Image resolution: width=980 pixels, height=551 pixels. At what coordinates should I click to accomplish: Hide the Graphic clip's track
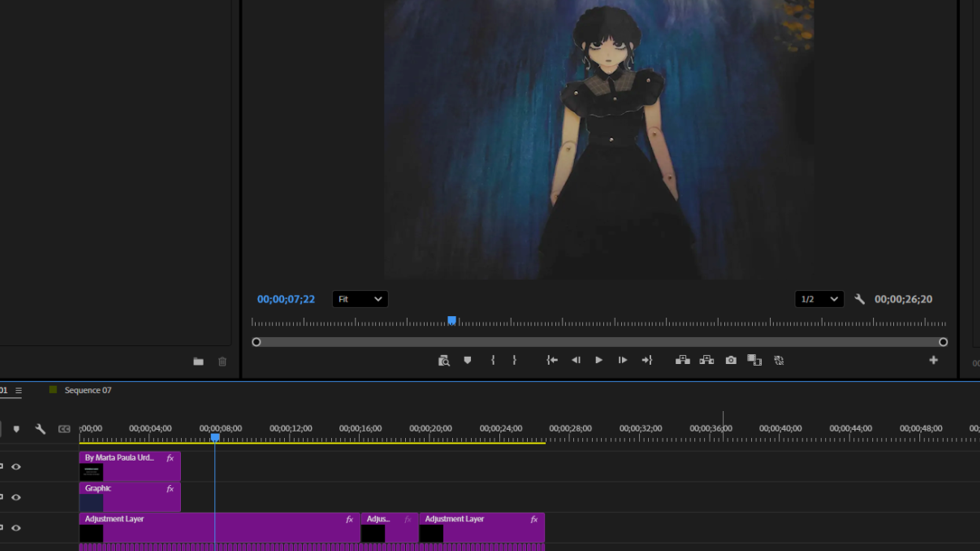(x=16, y=497)
